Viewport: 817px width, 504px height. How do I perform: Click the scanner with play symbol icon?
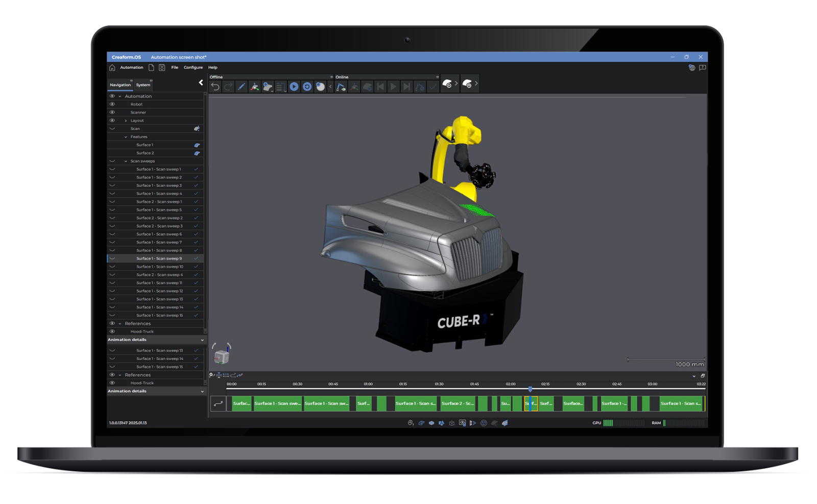[x=447, y=83]
